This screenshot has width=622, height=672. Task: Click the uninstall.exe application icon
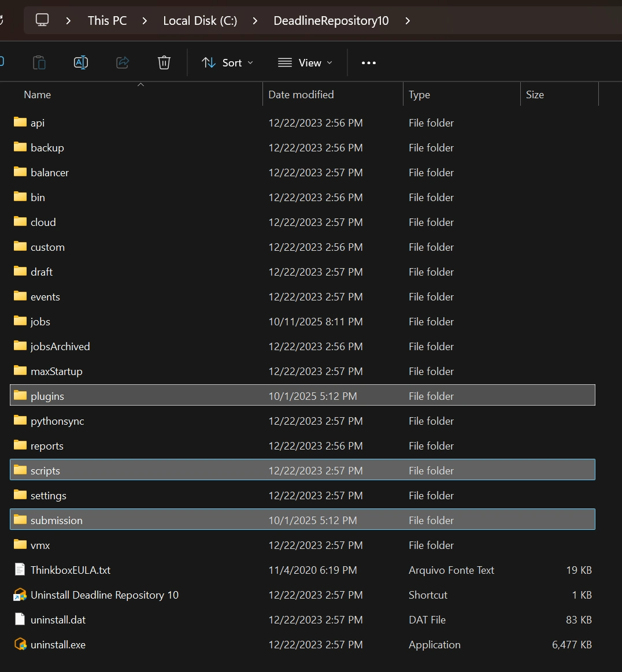[20, 644]
